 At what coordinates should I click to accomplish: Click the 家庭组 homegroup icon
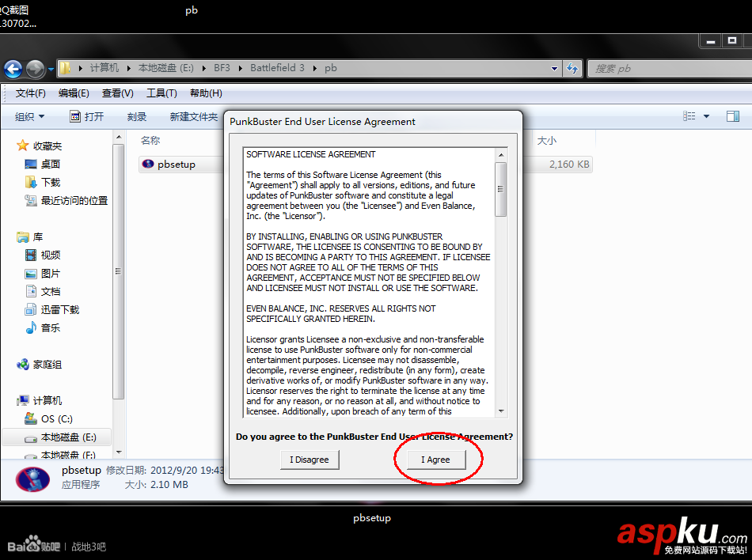[x=22, y=365]
